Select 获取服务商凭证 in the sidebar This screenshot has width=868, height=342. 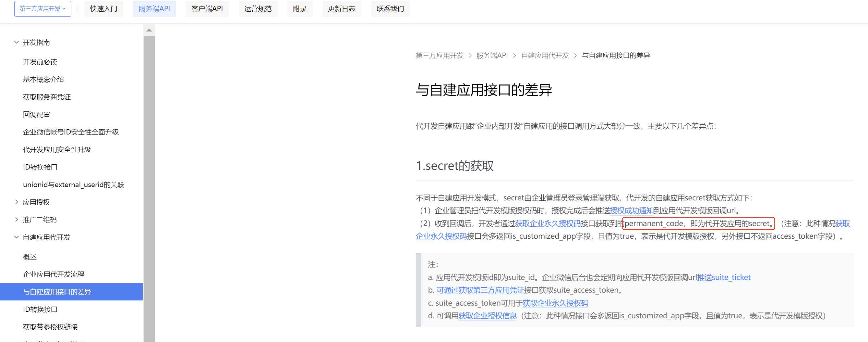pos(47,97)
